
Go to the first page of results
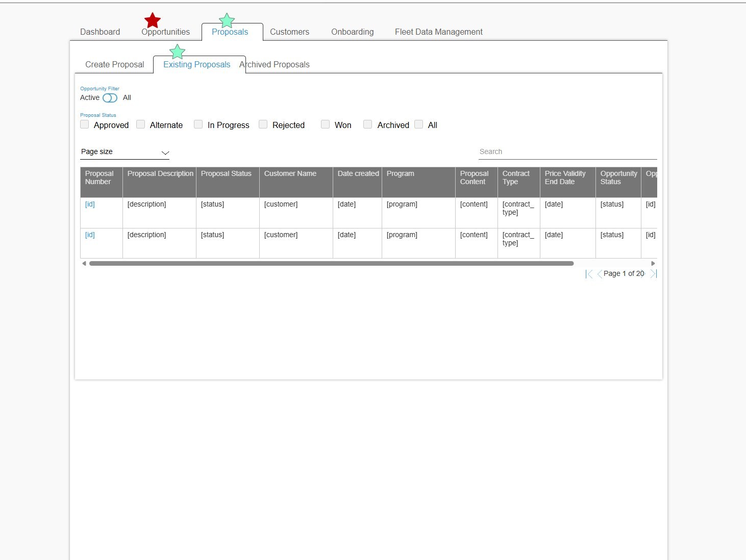(589, 274)
